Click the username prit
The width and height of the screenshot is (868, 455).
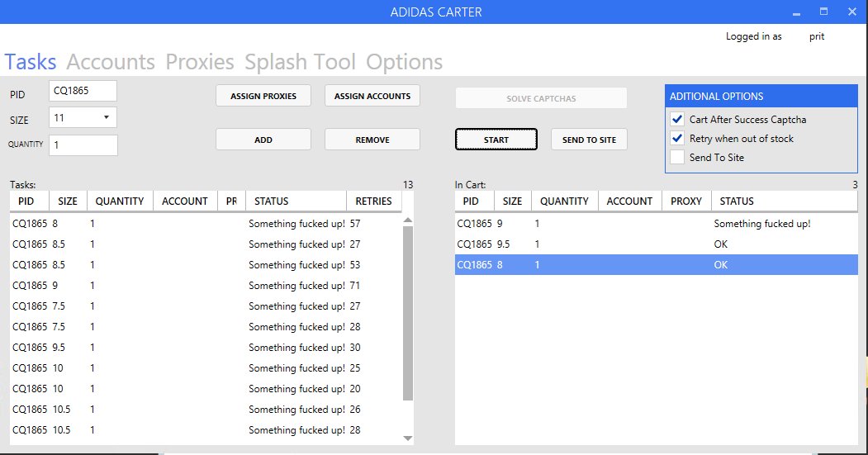point(817,36)
